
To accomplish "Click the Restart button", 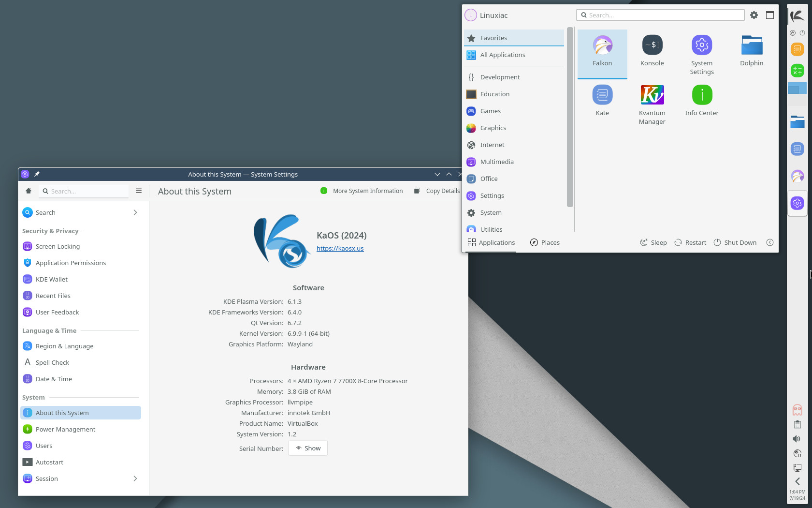I will (x=690, y=242).
